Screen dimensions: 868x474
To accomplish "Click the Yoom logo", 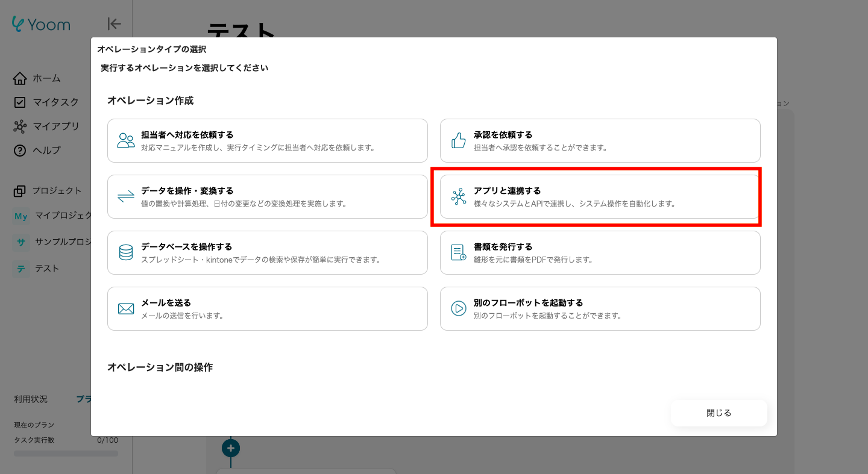I will tap(41, 24).
